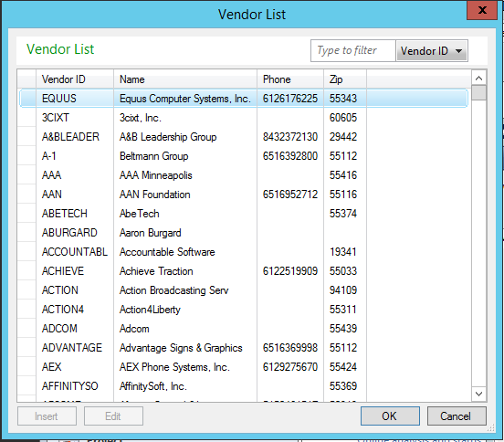504x442 pixels.
Task: Select vendor ID ACCOUNTABL
Action: [75, 252]
